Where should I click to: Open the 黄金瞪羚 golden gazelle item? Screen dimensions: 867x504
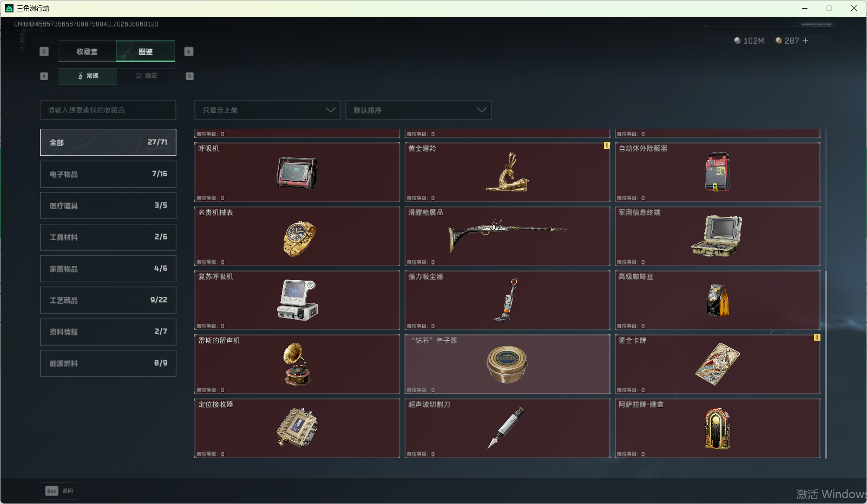(507, 172)
